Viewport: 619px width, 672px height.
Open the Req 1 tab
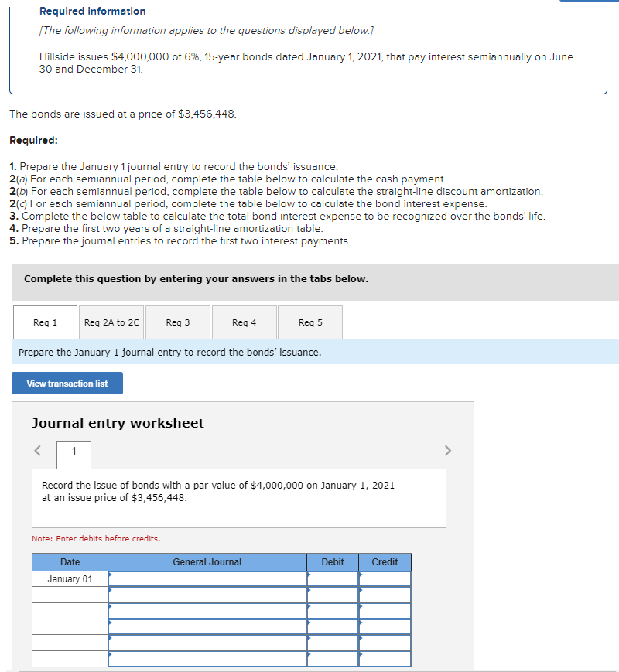point(45,322)
